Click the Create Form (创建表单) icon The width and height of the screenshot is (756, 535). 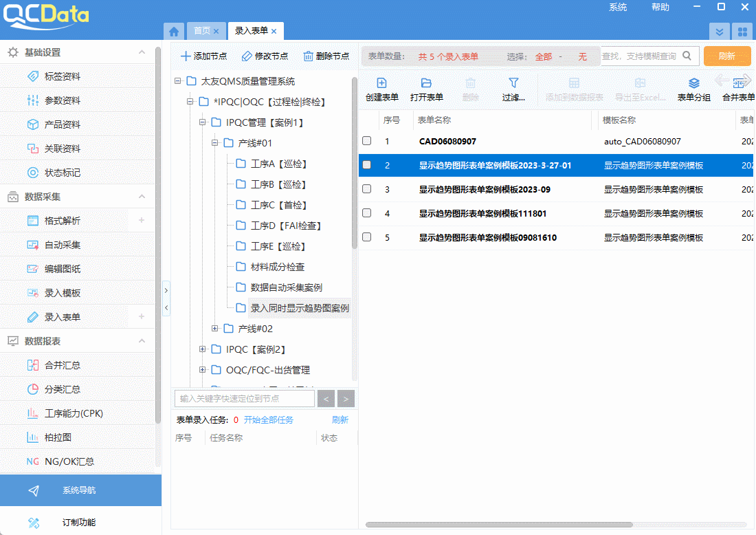click(382, 83)
